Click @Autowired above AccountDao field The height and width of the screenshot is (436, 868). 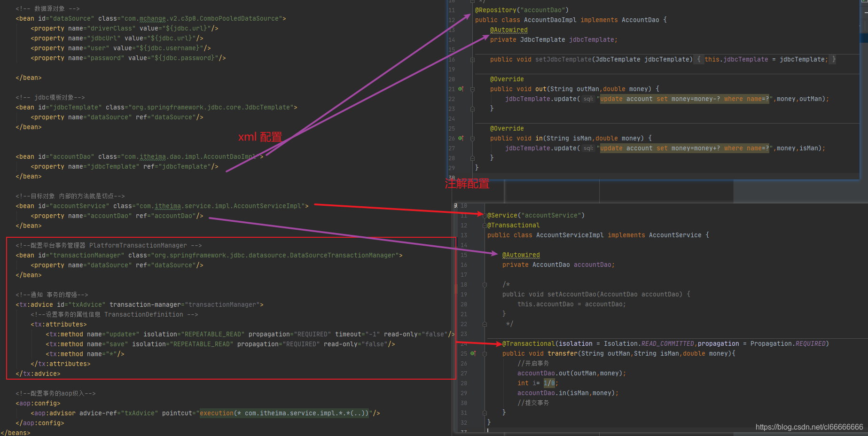[521, 255]
